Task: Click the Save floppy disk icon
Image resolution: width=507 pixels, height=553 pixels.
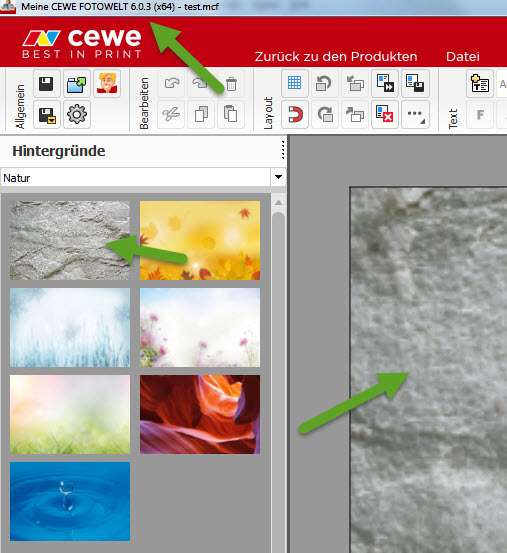Action: (x=47, y=84)
